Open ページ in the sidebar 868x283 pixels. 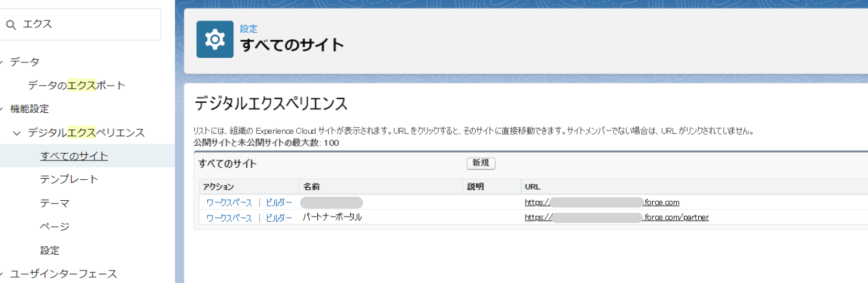click(x=54, y=226)
